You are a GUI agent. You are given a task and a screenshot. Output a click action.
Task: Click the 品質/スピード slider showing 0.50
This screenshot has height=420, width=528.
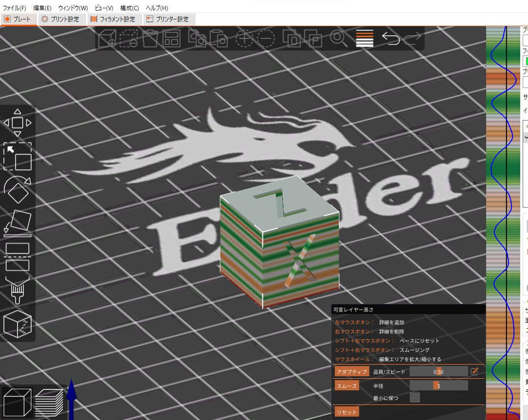[438, 371]
